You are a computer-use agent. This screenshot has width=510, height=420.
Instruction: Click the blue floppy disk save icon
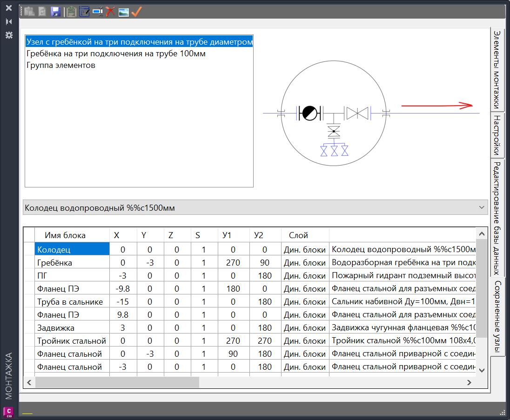point(55,12)
